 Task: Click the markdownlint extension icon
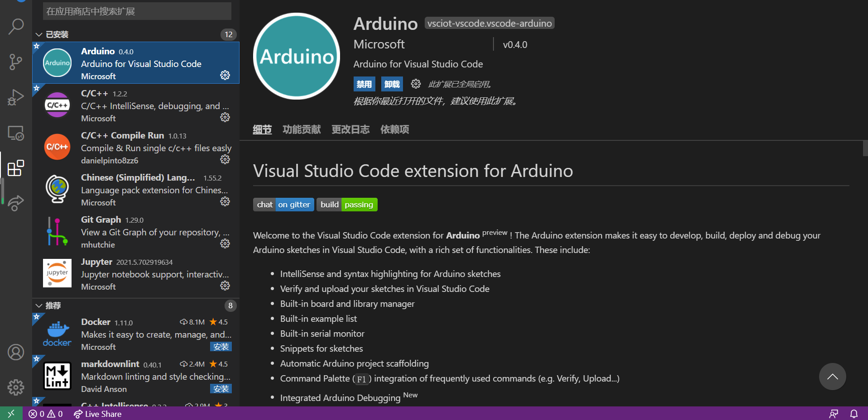pyautogui.click(x=57, y=376)
